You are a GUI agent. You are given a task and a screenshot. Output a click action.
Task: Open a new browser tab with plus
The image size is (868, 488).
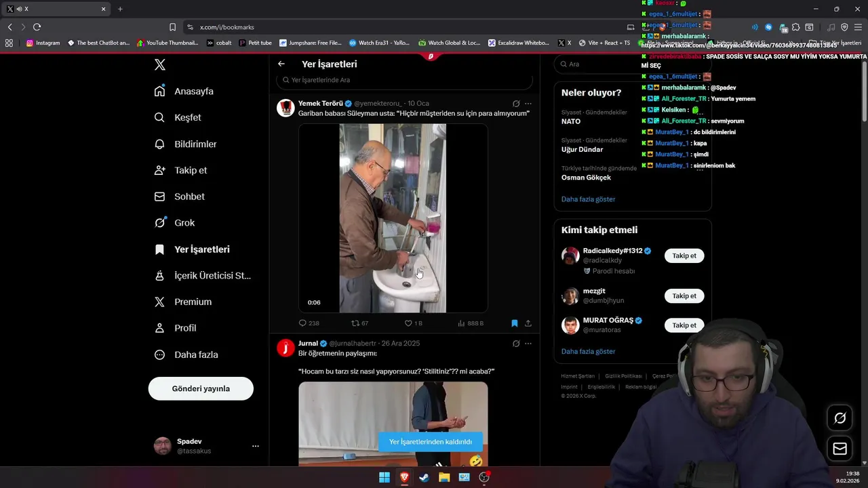point(120,9)
